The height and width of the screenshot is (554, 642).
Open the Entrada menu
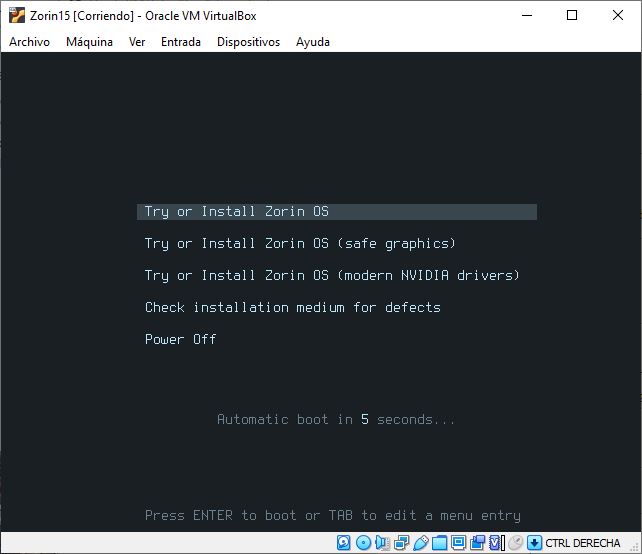click(181, 42)
